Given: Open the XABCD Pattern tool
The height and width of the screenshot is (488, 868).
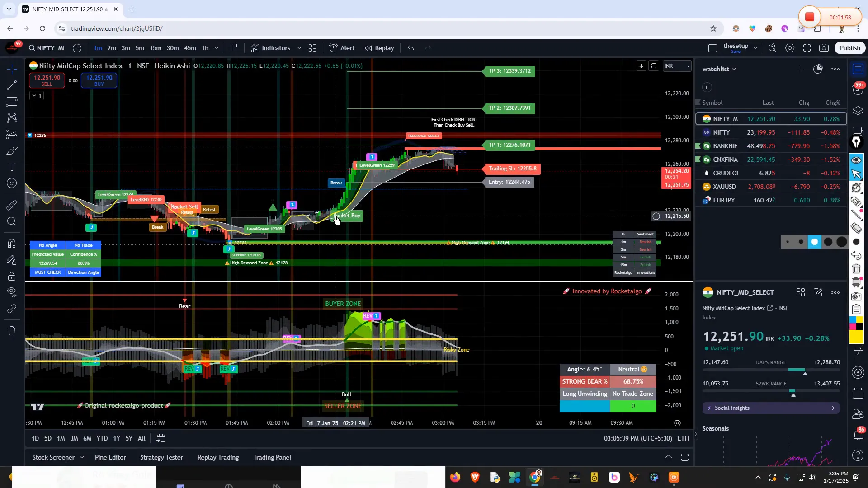Looking at the screenshot, I should coord(11,117).
